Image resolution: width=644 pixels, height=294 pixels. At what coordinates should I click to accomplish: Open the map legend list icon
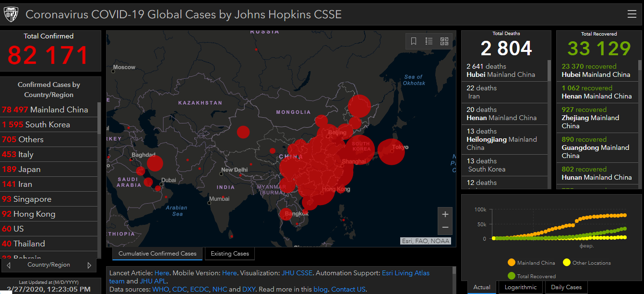(x=429, y=41)
